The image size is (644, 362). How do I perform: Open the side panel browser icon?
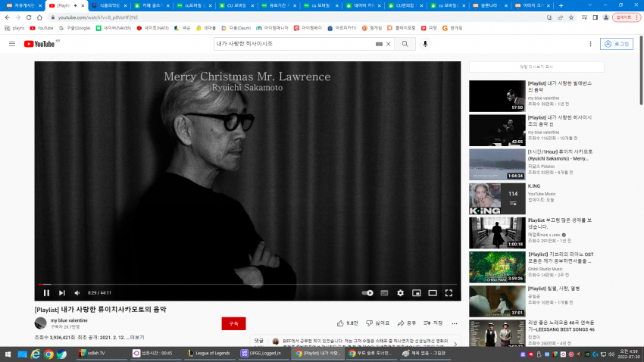coord(595,17)
